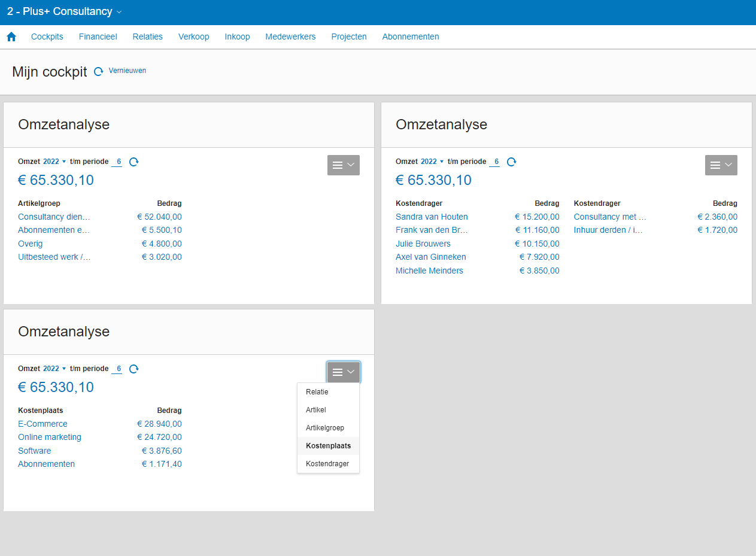The image size is (756, 556).
Task: Click the Sandra van Houten link
Action: click(x=432, y=217)
